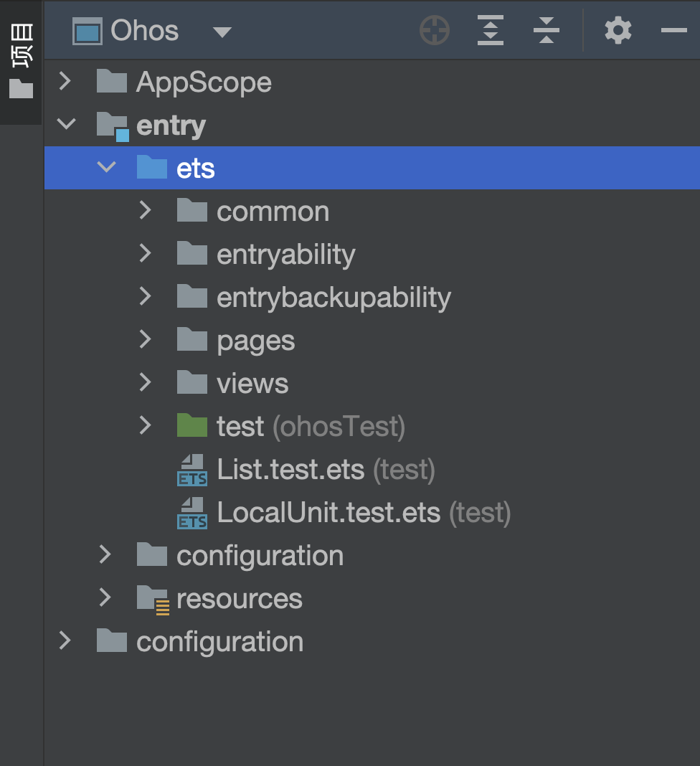700x766 pixels.
Task: Select the common folder
Action: click(273, 212)
